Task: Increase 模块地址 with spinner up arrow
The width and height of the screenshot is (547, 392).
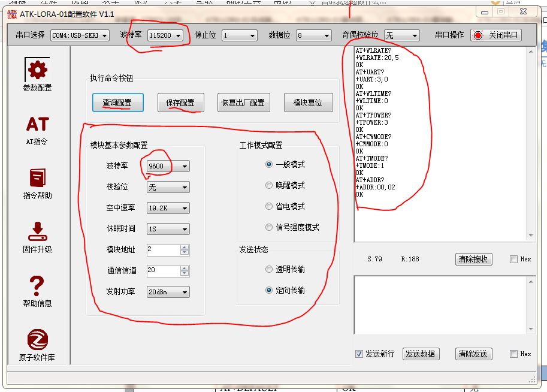Action: point(185,247)
